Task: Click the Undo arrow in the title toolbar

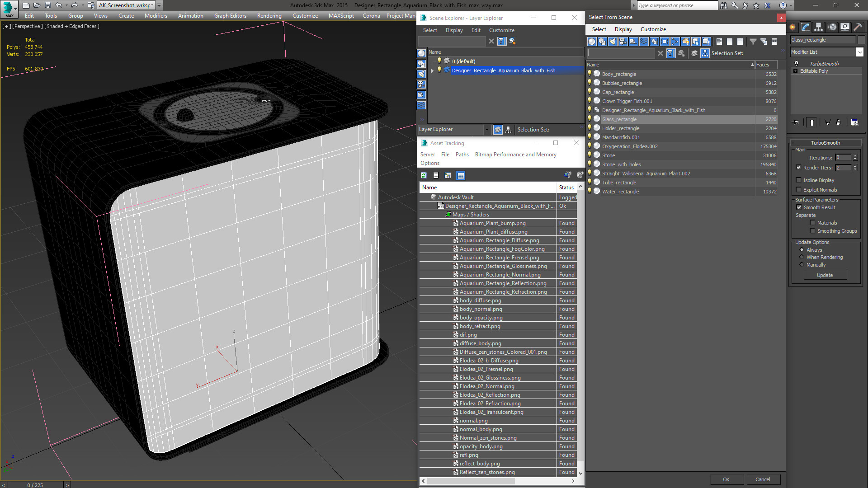Action: 59,5
